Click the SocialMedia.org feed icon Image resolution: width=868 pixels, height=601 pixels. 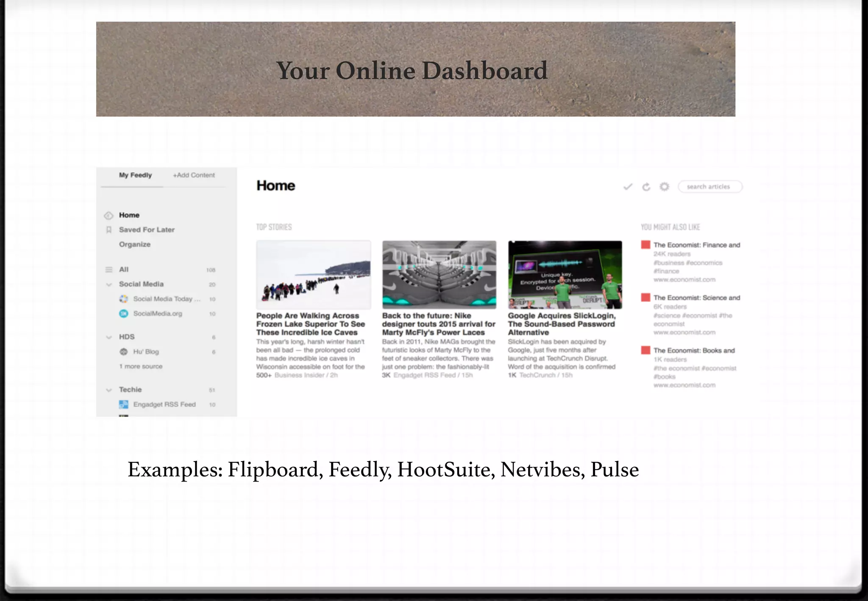124,314
